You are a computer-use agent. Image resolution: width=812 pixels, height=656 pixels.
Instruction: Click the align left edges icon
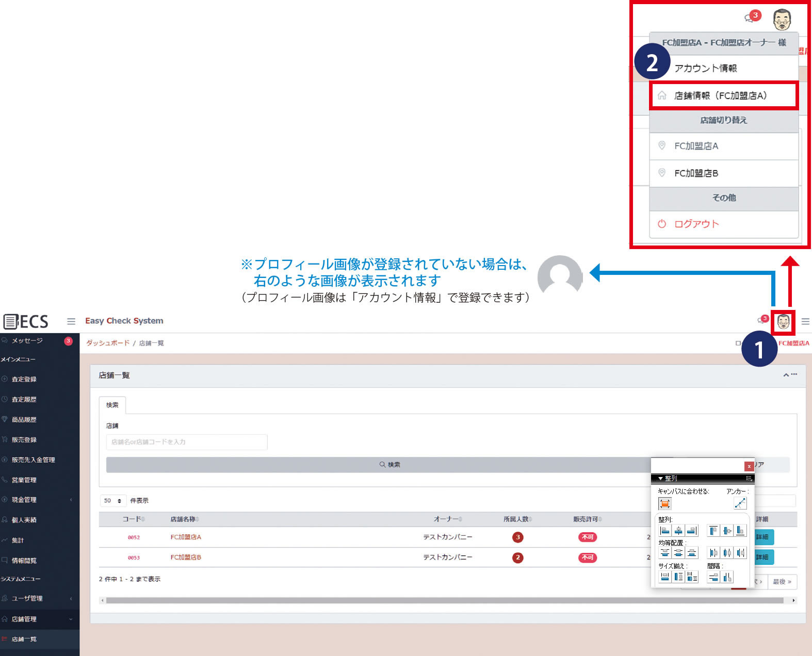(x=665, y=531)
